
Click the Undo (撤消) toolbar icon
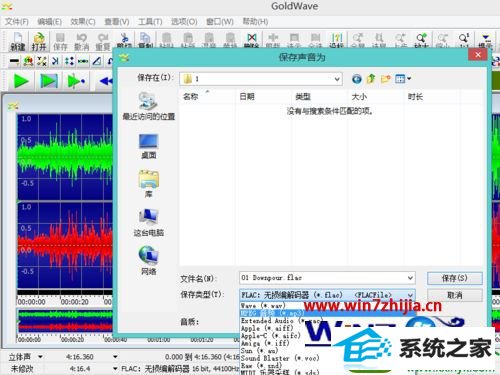pos(81,42)
